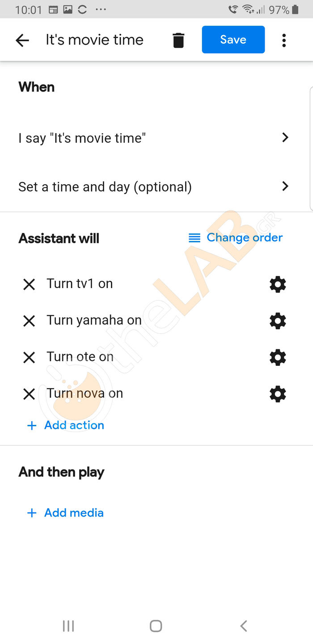Remove the Turn tv1 on action
Image resolution: width=313 pixels, height=644 pixels.
tap(29, 284)
